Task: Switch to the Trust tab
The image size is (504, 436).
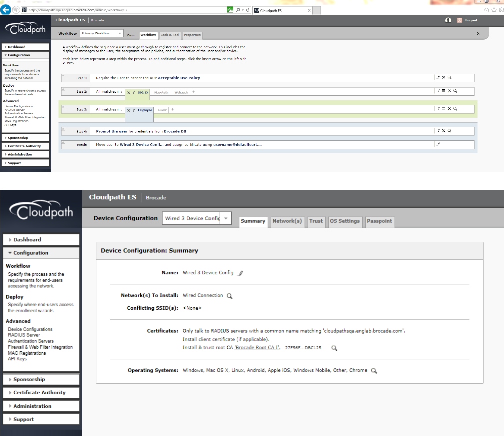Action: 316,221
